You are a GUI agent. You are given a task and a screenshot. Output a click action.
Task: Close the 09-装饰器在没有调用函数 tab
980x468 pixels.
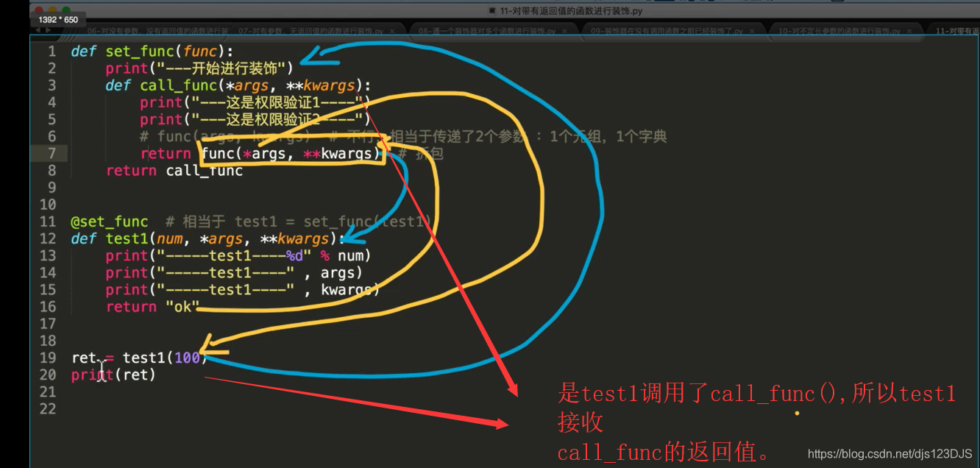point(752,32)
